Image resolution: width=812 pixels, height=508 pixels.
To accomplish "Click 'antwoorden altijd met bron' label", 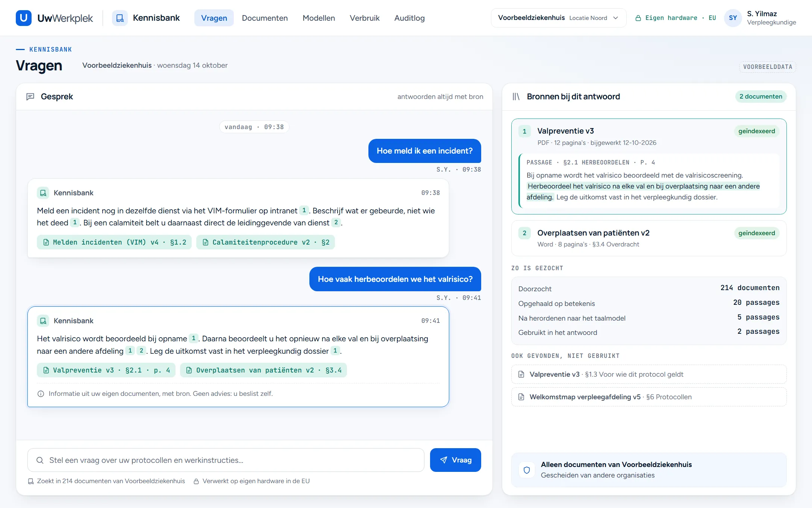I will (x=440, y=97).
